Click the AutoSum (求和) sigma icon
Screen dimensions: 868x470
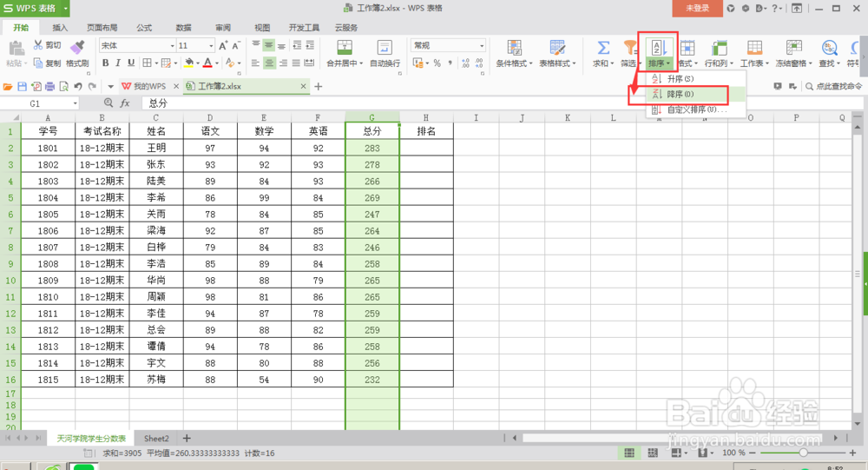pos(603,48)
